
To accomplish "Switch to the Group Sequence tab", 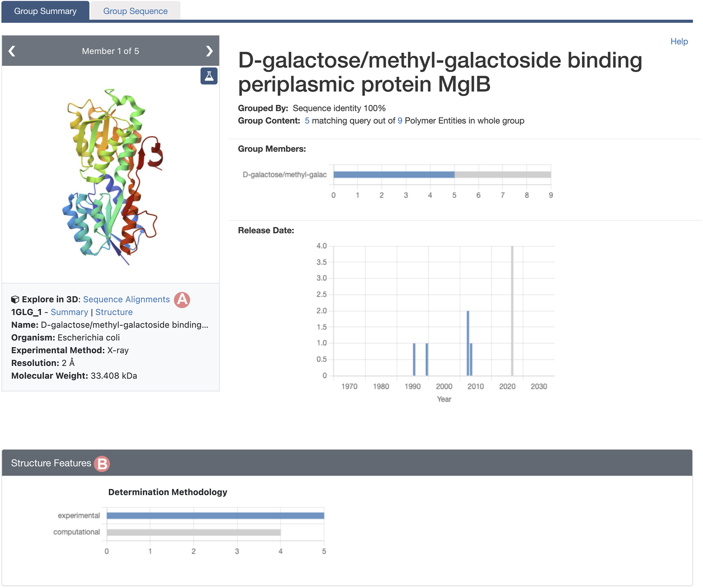I will [x=135, y=11].
